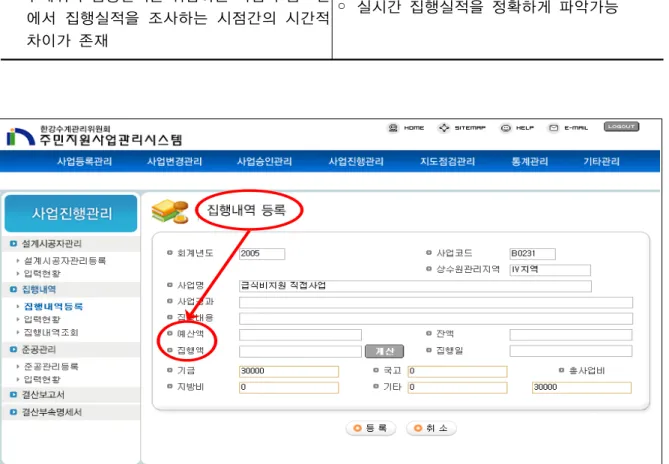Click the books and coins icon

[x=170, y=212]
